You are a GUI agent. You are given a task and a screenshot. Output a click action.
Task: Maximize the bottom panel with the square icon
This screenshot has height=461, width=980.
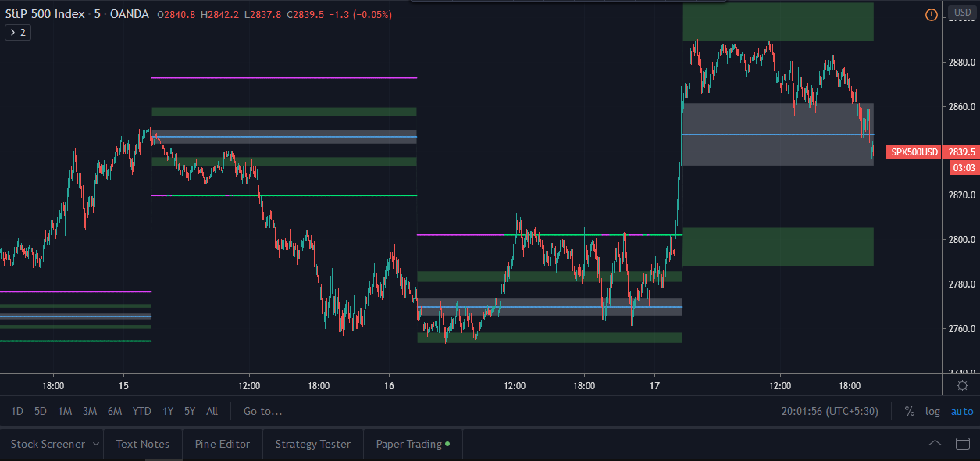point(963,444)
